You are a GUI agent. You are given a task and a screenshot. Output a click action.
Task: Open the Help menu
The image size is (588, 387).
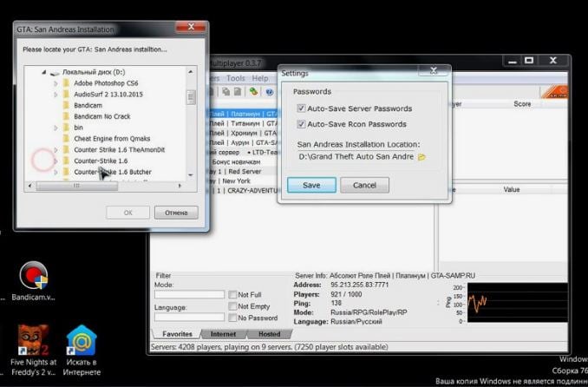(260, 78)
